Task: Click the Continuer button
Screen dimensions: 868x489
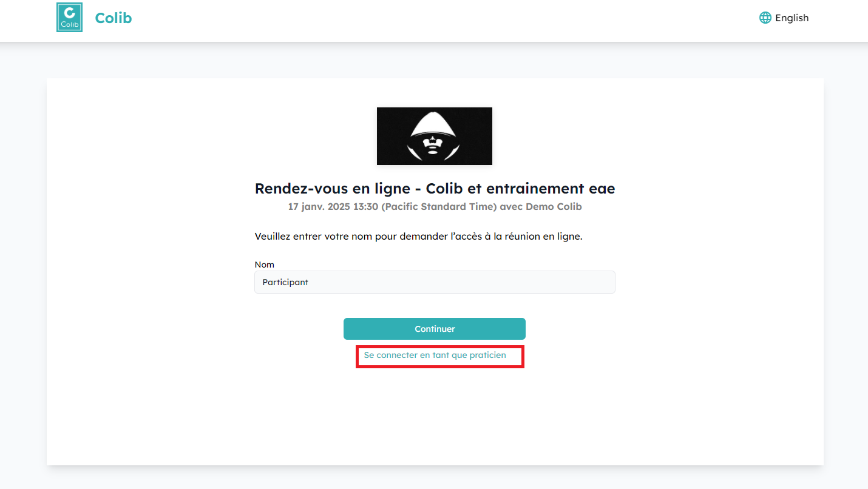Action: click(435, 329)
